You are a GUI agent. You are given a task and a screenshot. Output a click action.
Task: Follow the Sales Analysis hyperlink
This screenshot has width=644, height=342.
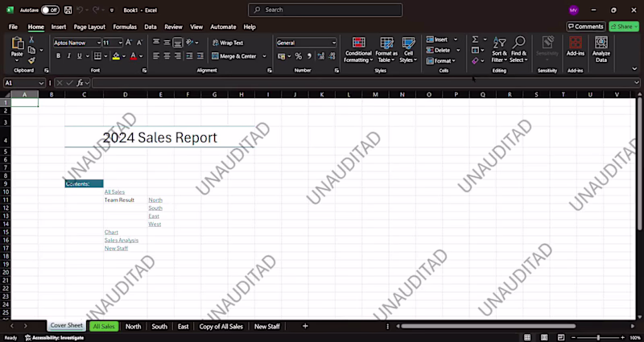point(122,240)
